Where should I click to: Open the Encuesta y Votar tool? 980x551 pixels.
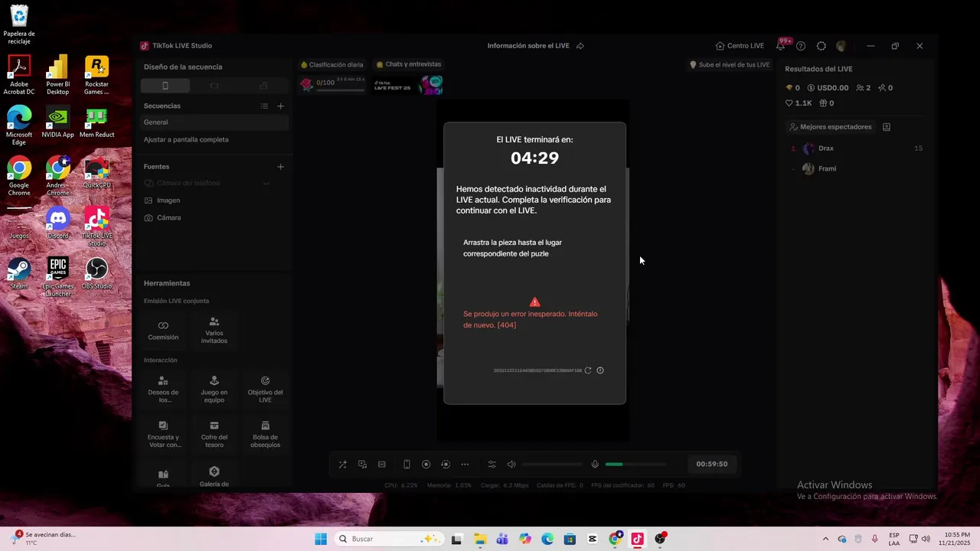163,434
